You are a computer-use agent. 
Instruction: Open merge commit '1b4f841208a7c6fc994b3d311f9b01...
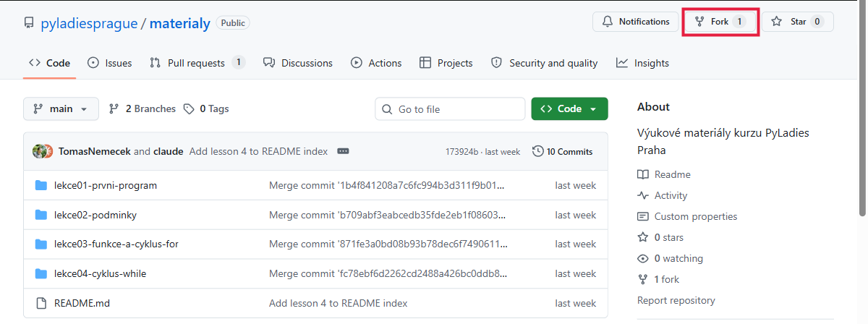386,185
